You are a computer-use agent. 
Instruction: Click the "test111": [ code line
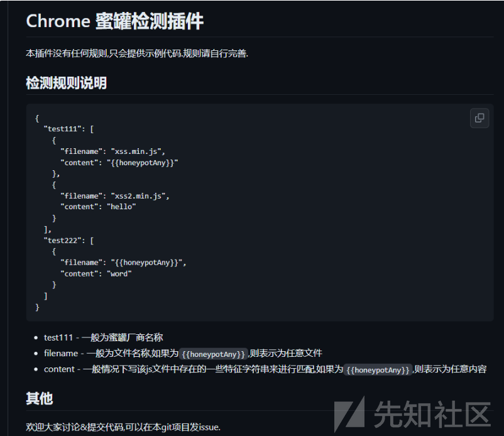pos(68,129)
